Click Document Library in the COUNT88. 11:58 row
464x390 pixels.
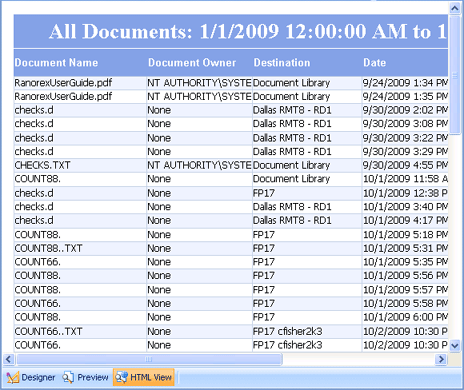click(291, 179)
